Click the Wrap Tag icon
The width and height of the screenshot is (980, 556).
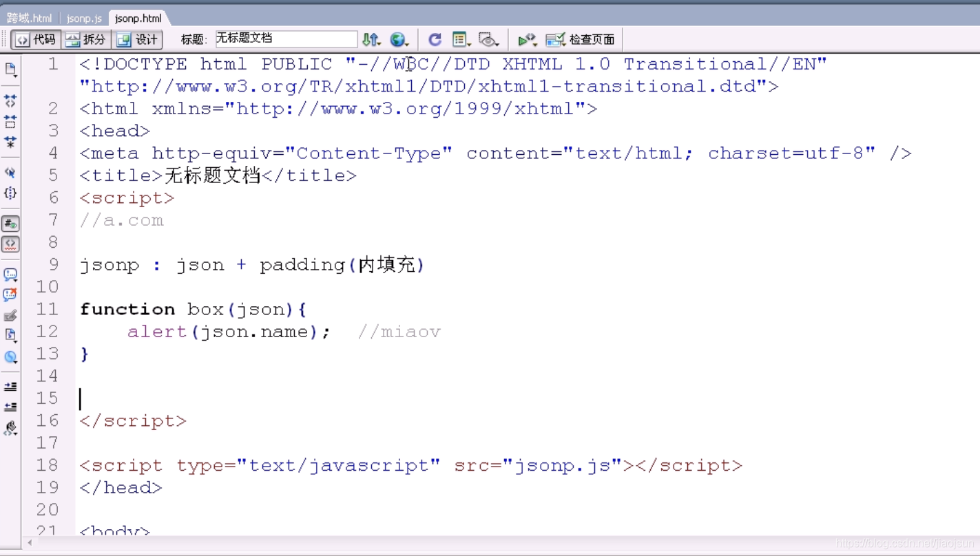tap(10, 316)
